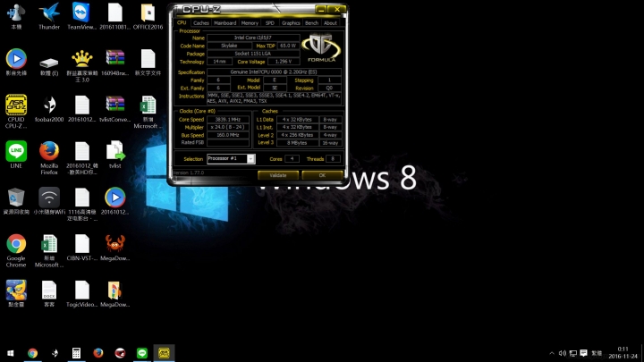The width and height of the screenshot is (644, 362).
Task: Open the About tab in CPU-Z
Action: pyautogui.click(x=330, y=23)
